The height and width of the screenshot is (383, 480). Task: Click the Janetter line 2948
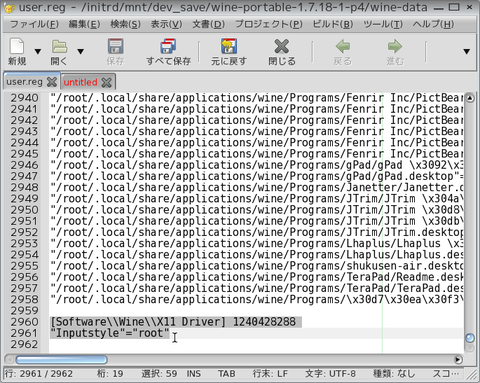256,187
